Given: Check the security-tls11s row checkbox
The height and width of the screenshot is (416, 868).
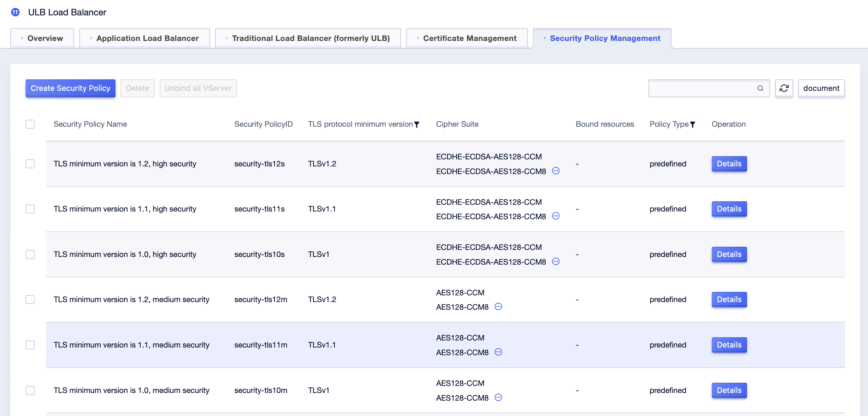Looking at the screenshot, I should 30,209.
